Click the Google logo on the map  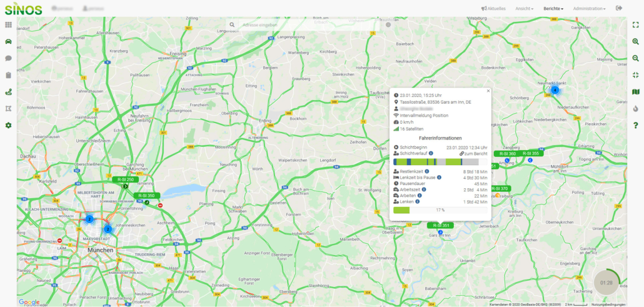click(29, 302)
